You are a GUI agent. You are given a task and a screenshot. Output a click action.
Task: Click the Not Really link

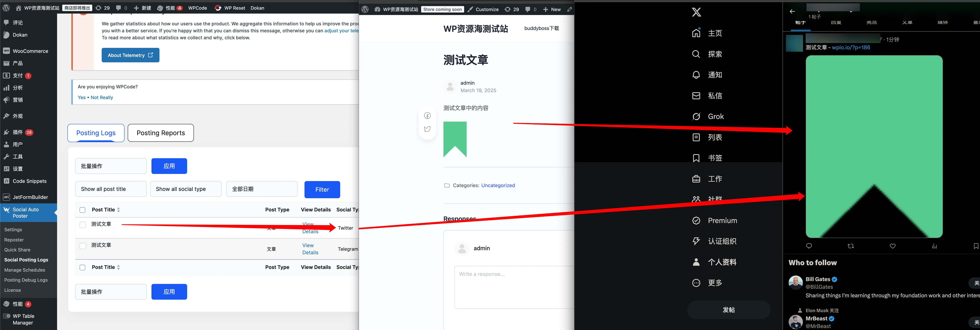pos(101,97)
